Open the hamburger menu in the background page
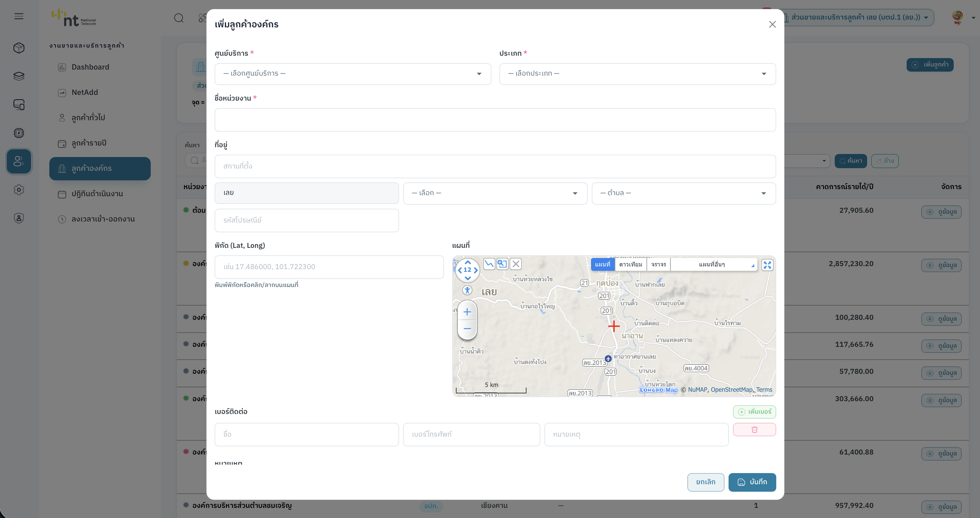Screen dimensions: 980x518 point(19,16)
